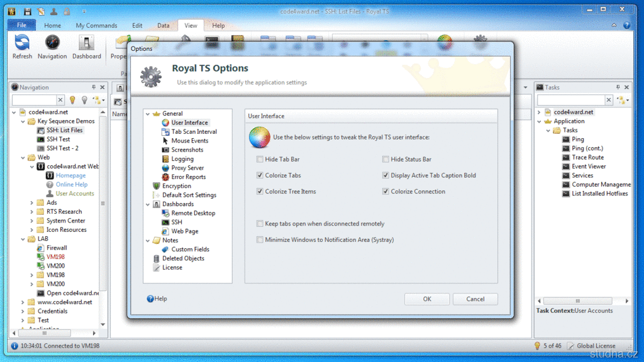The width and height of the screenshot is (644, 362).
Task: Collapse the Dashboards options node
Action: (x=147, y=204)
